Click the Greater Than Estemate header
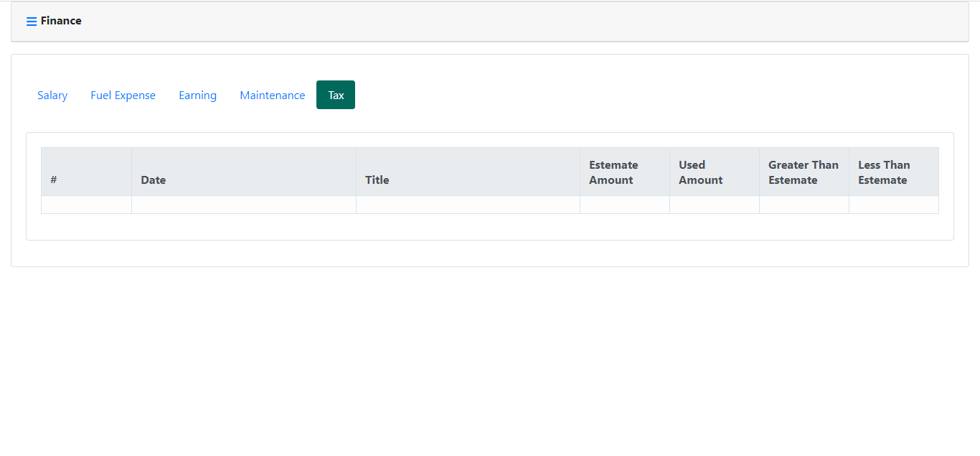Screen dimensions: 980x456 [804, 172]
